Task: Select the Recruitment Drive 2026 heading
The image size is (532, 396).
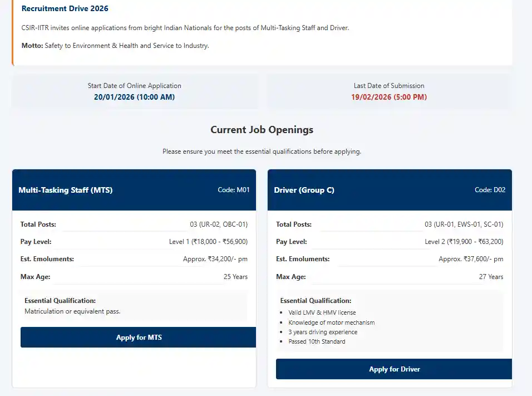Action: tap(65, 9)
